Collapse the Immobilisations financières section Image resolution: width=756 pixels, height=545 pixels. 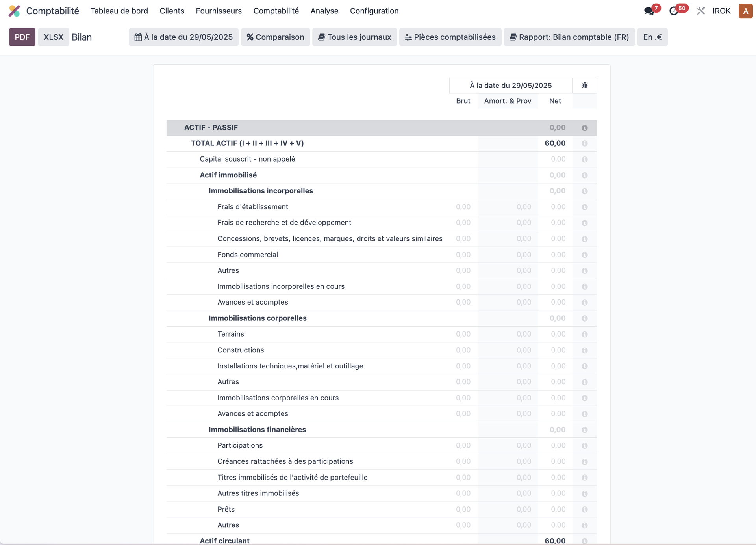[257, 430]
